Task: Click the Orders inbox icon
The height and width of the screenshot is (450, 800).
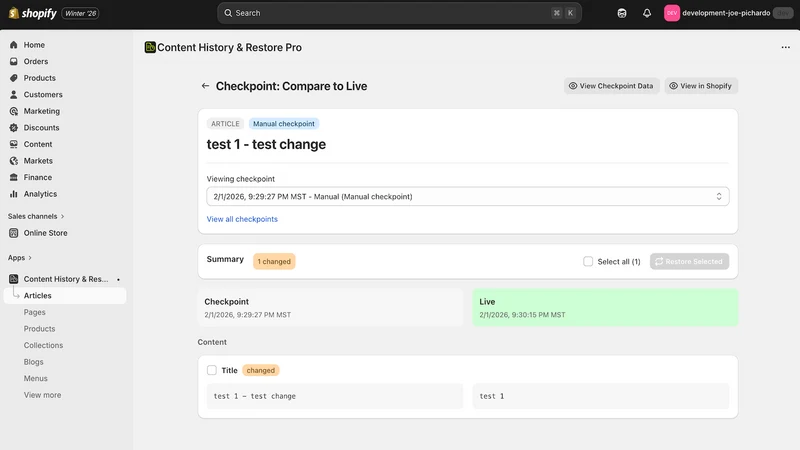Action: 14,61
